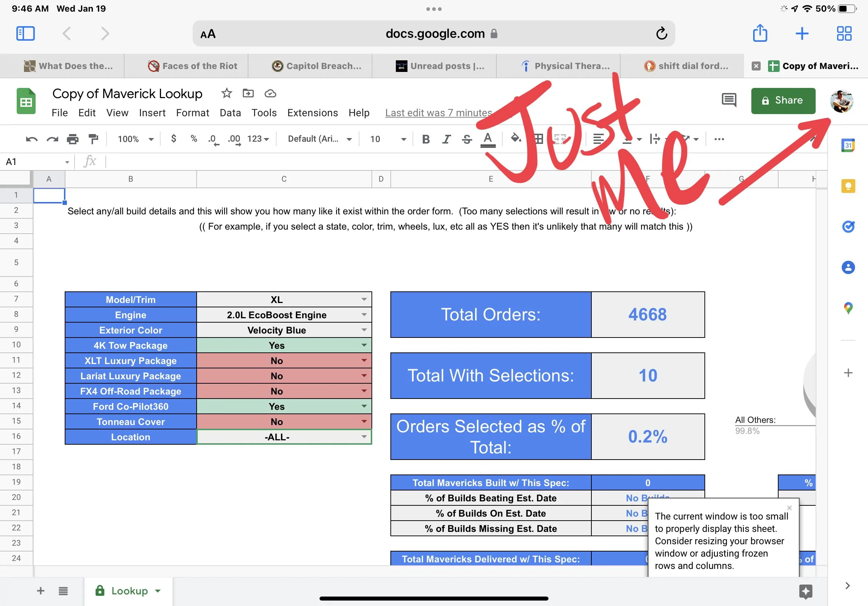Open the toolbar more options ellipsis
Image resolution: width=868 pixels, height=606 pixels.
(719, 139)
